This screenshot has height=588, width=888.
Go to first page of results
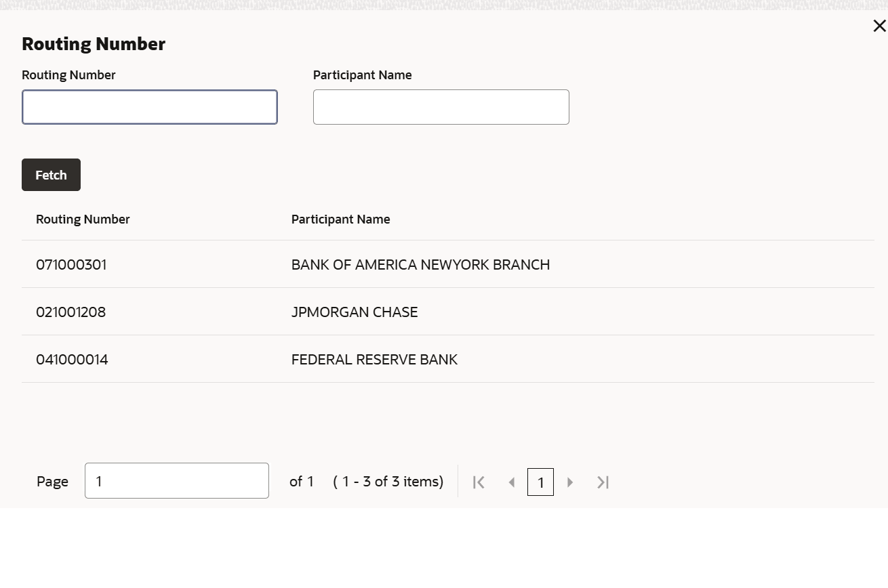tap(479, 482)
